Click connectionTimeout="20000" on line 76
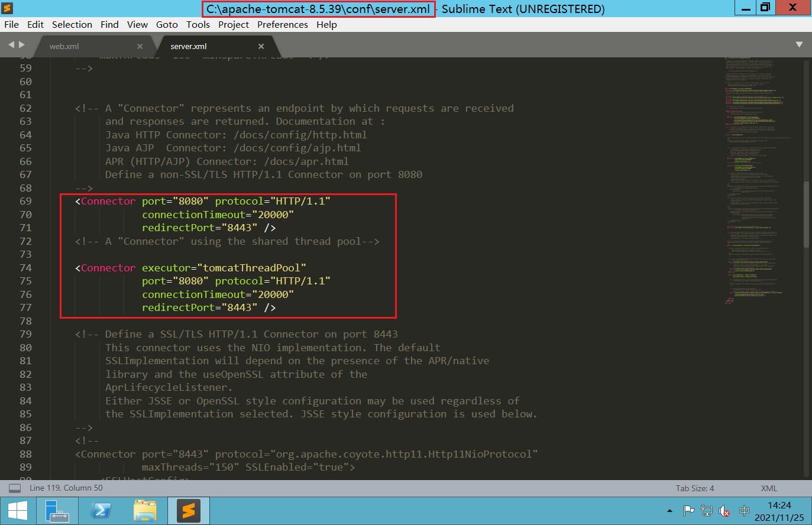This screenshot has height=525, width=812. coord(218,294)
